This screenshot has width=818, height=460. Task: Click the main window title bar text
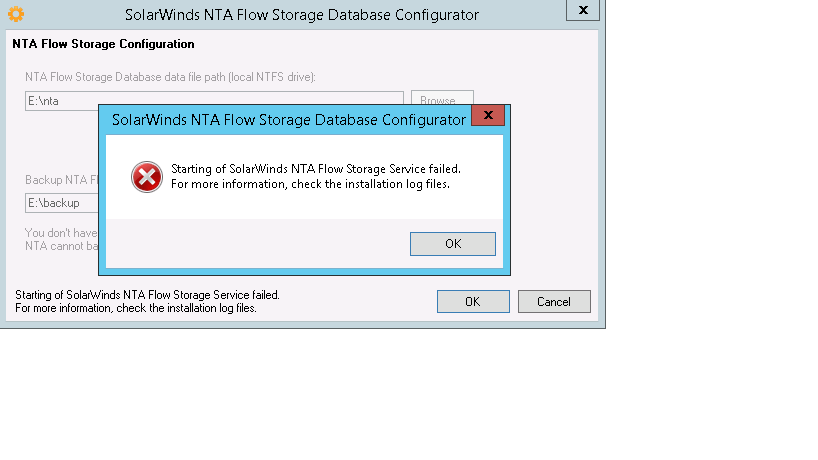(x=302, y=15)
